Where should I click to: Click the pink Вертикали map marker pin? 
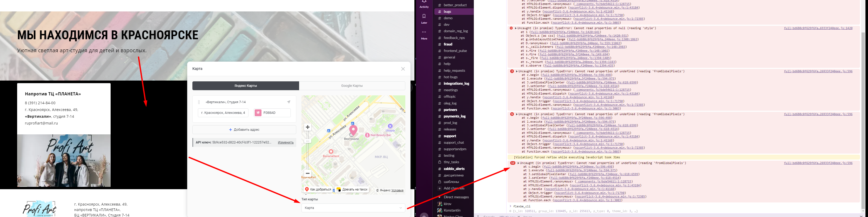tap(353, 130)
